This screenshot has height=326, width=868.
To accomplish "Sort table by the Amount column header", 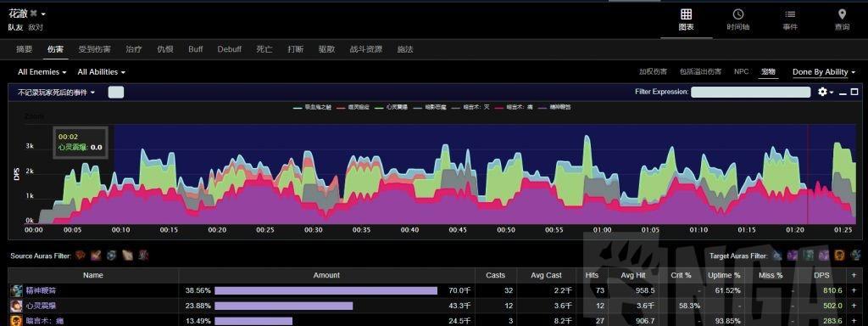I will [x=326, y=275].
